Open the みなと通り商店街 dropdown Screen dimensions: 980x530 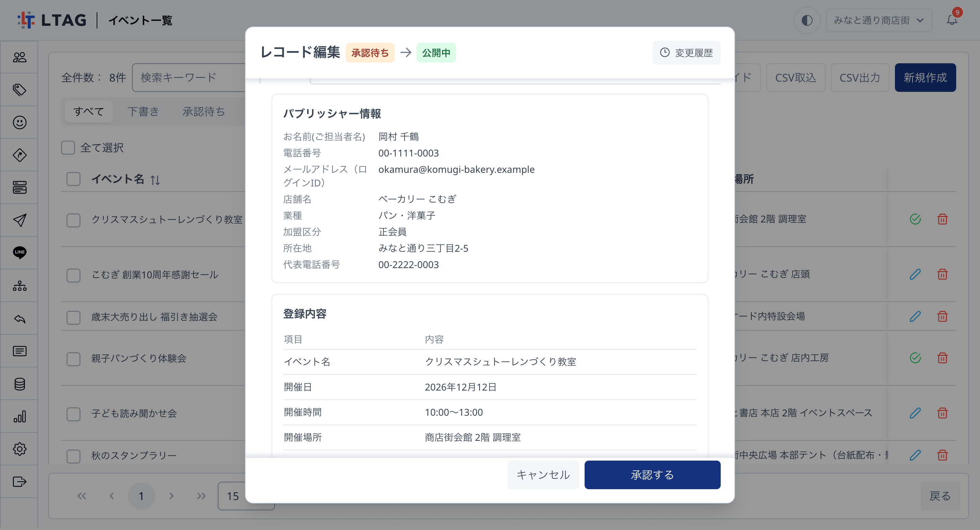pos(879,20)
